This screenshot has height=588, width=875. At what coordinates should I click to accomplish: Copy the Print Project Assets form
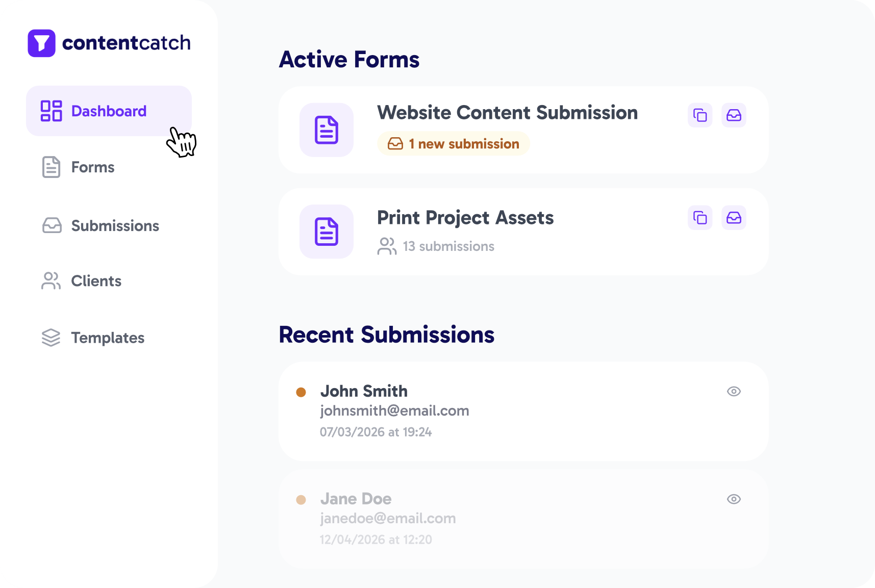(x=700, y=218)
